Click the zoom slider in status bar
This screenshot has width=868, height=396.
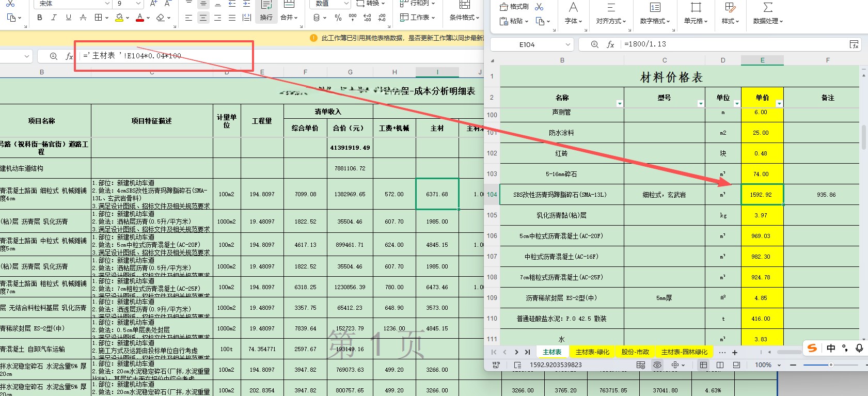click(830, 365)
